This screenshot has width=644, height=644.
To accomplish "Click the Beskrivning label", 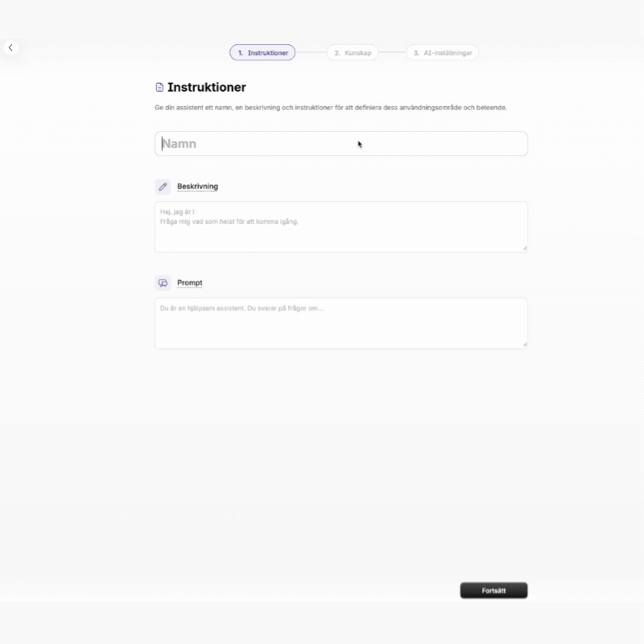I will [197, 187].
